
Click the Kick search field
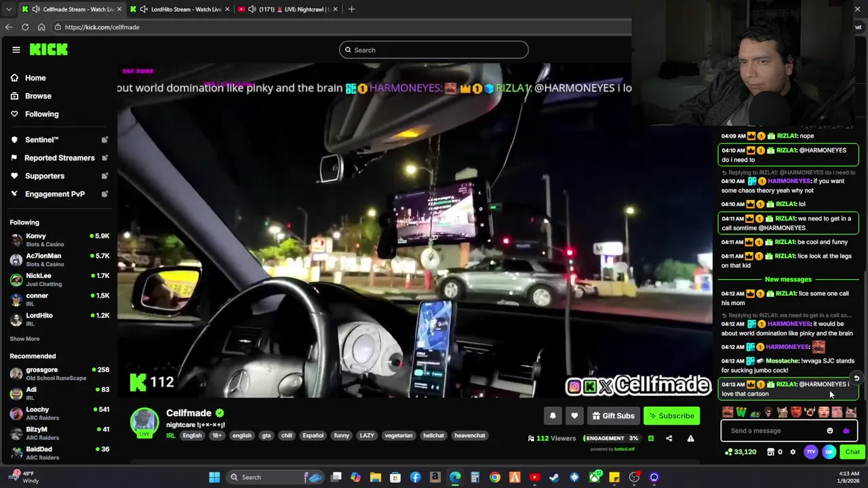coord(434,50)
